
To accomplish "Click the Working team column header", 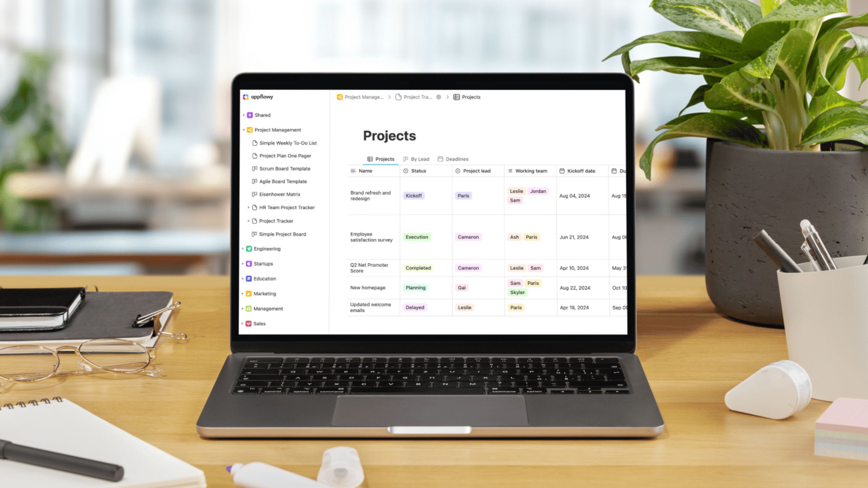I will point(529,171).
